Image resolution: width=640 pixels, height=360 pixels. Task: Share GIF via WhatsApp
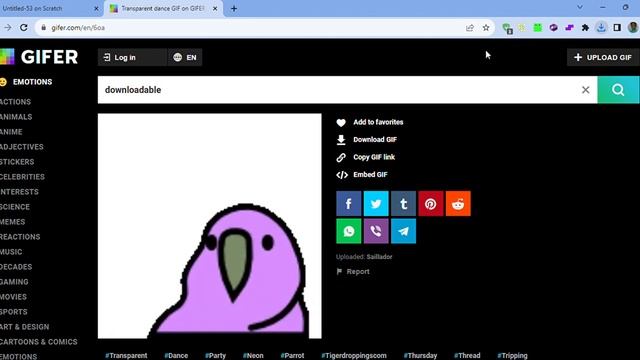(x=349, y=231)
